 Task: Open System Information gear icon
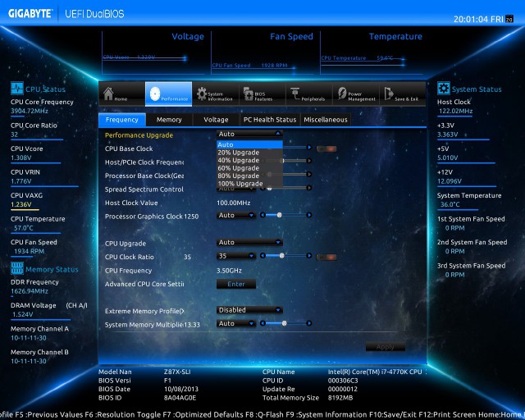click(x=202, y=94)
